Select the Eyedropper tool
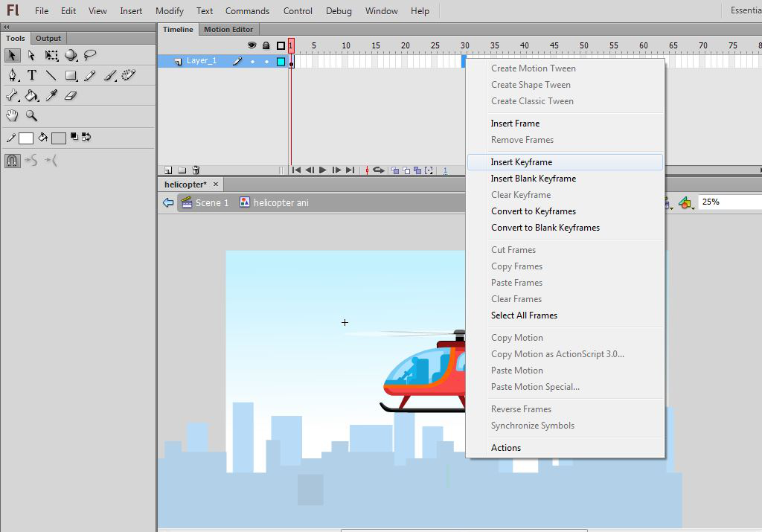Screen dimensions: 762x532 (x=51, y=95)
